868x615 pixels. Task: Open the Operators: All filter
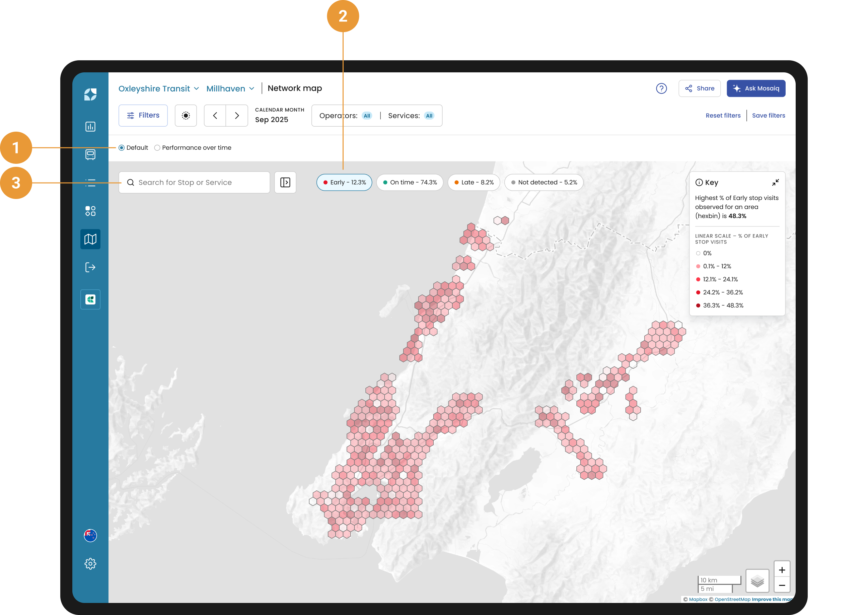tap(345, 116)
